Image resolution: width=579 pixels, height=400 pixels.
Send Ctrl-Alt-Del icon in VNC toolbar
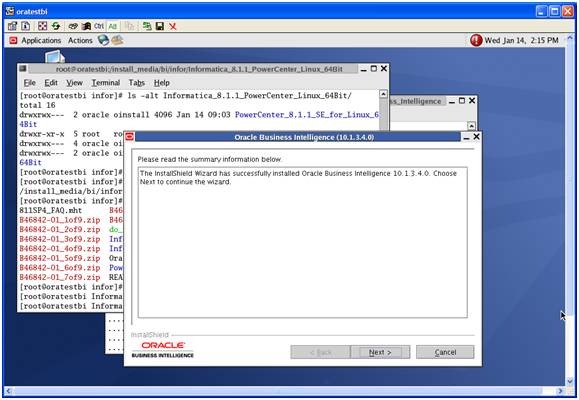pos(73,26)
